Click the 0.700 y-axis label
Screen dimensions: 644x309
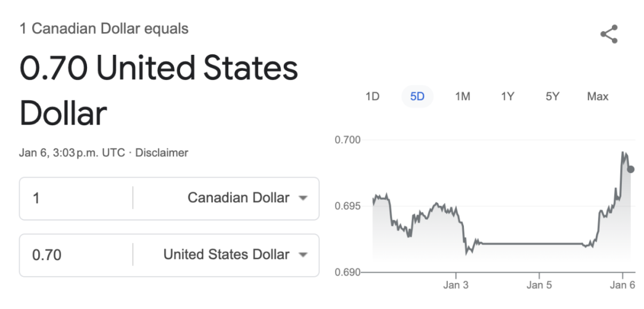[348, 140]
